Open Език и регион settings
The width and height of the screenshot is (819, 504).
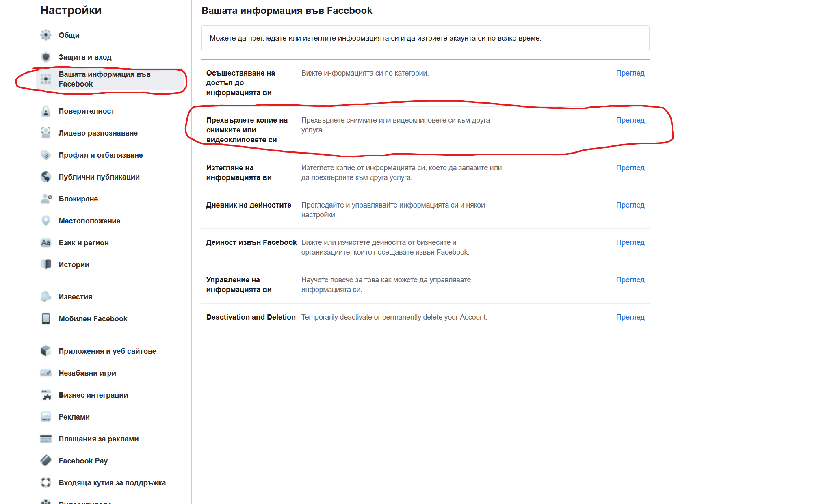pyautogui.click(x=84, y=242)
